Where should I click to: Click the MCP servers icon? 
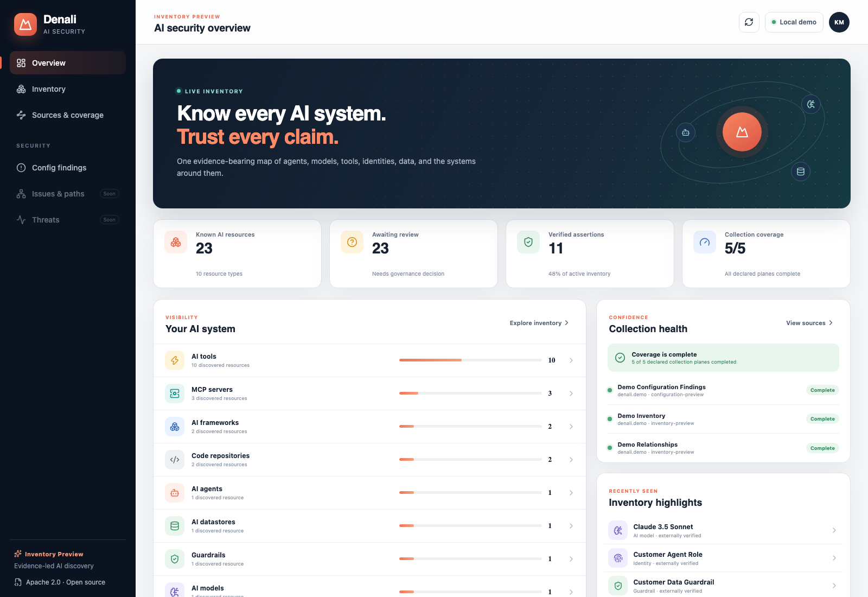pos(175,393)
